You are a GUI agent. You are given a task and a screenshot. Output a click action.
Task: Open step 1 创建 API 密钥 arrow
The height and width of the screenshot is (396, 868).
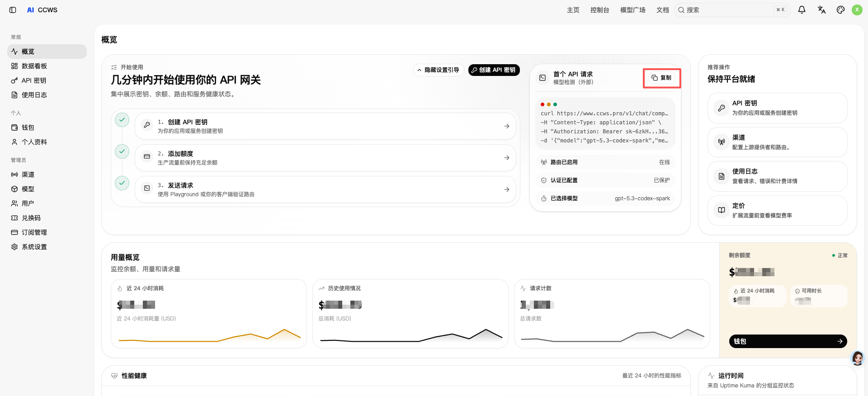click(507, 126)
